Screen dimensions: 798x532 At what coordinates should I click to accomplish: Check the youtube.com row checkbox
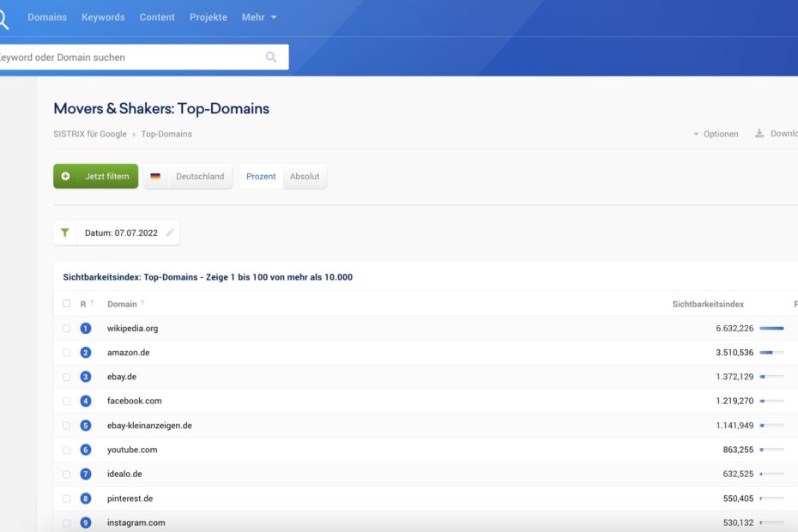[x=66, y=450]
